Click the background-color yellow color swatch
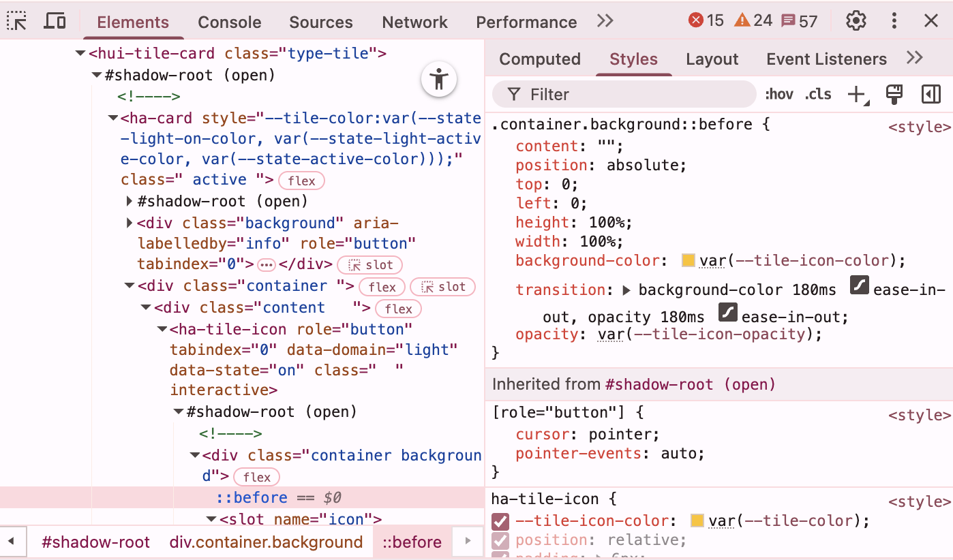953x560 pixels. [688, 260]
